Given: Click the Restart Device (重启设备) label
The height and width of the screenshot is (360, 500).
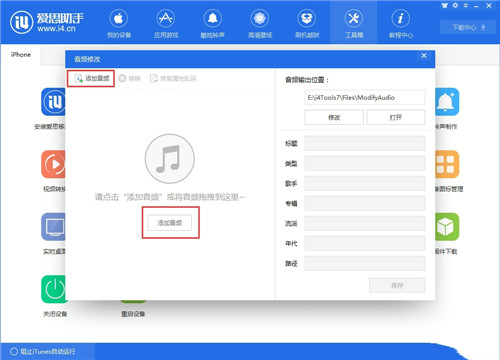Looking at the screenshot, I should pyautogui.click(x=133, y=314).
